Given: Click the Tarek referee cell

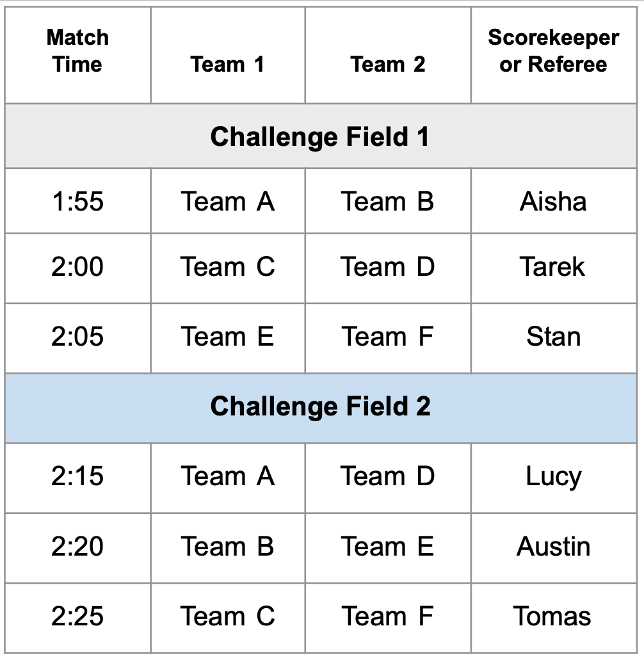Looking at the screenshot, I should [x=552, y=267].
